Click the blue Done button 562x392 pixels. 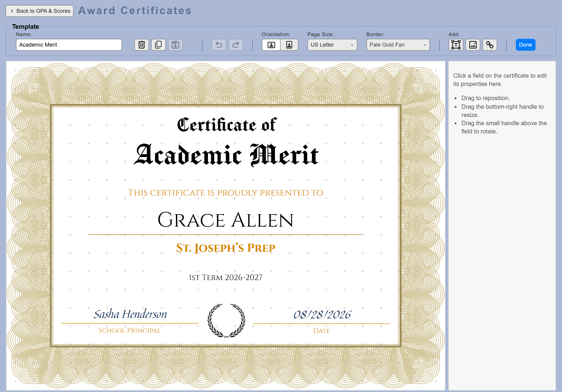[525, 45]
